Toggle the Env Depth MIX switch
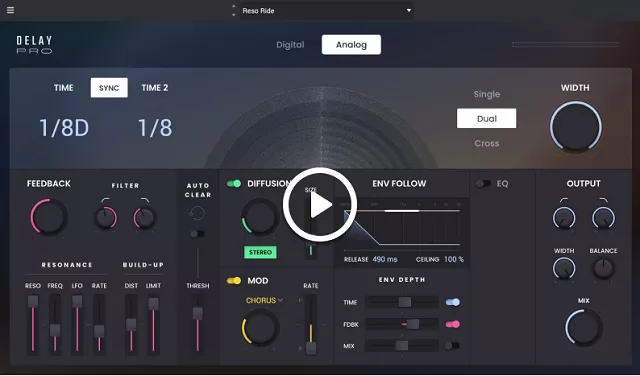The image size is (640, 376). pos(453,346)
